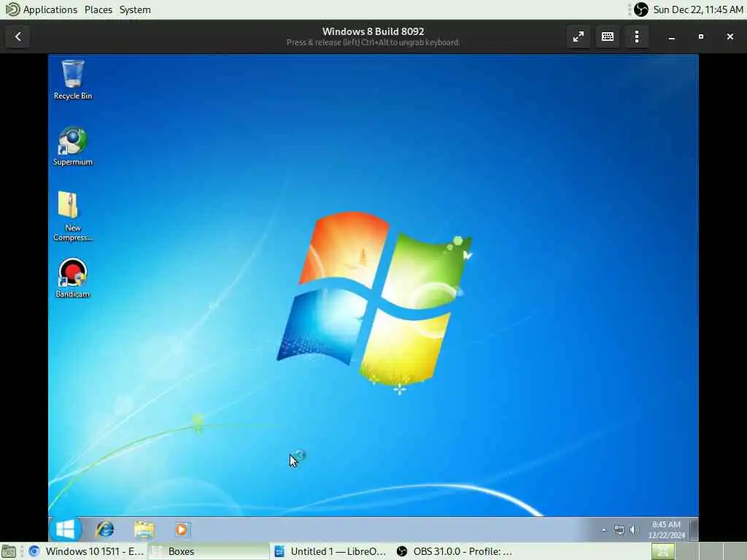Minimize the Boxes window
This screenshot has width=747, height=560.
[672, 36]
